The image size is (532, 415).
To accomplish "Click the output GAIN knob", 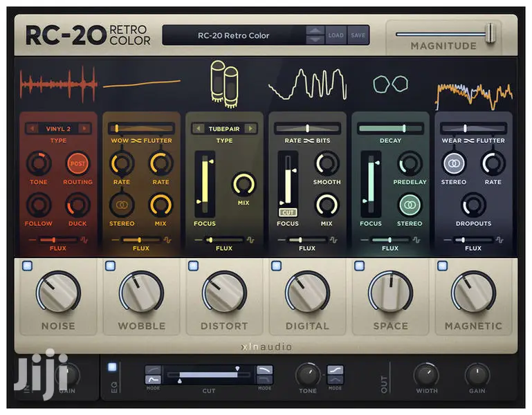I will click(477, 376).
